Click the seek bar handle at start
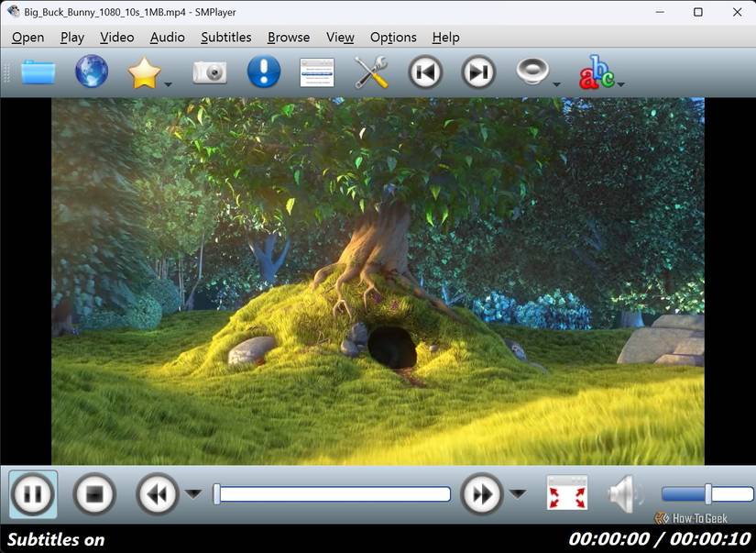The height and width of the screenshot is (553, 756). 217,494
